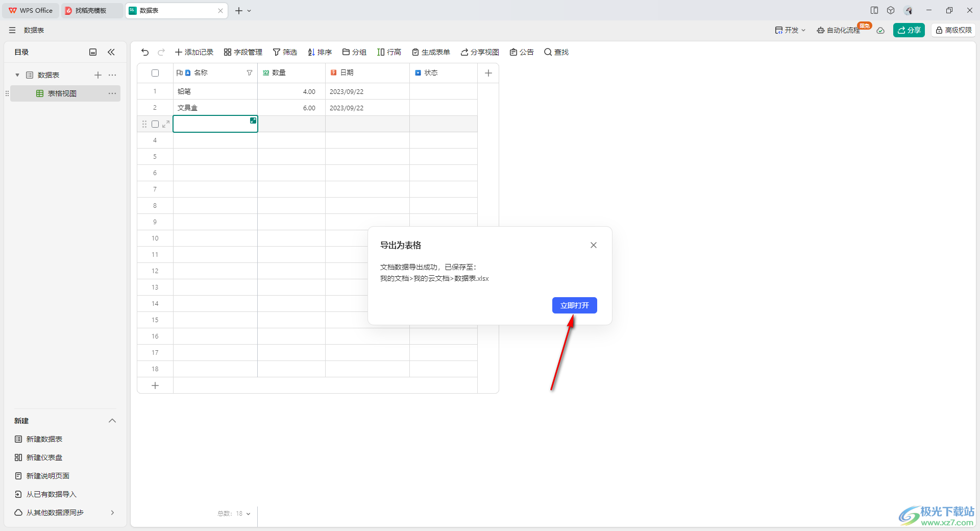Screen dimensions: 980x531
Task: Click 分享视图 share view
Action: (x=480, y=52)
